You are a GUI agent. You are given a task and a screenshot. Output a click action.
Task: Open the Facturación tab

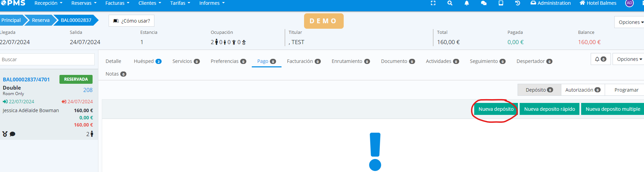303,61
